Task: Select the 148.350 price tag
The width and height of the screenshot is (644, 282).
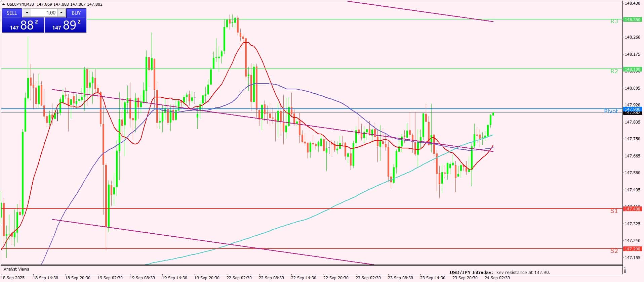Action: point(632,19)
